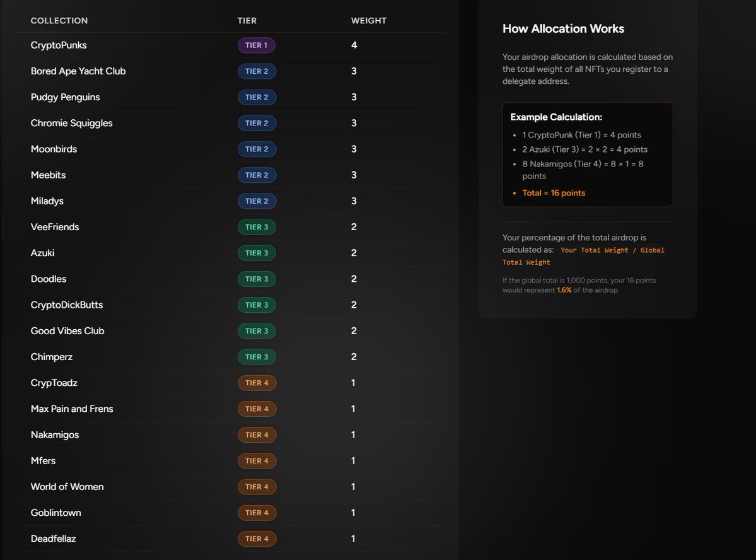
Task: Click the 1.6% highlighted percentage
Action: pyautogui.click(x=564, y=290)
